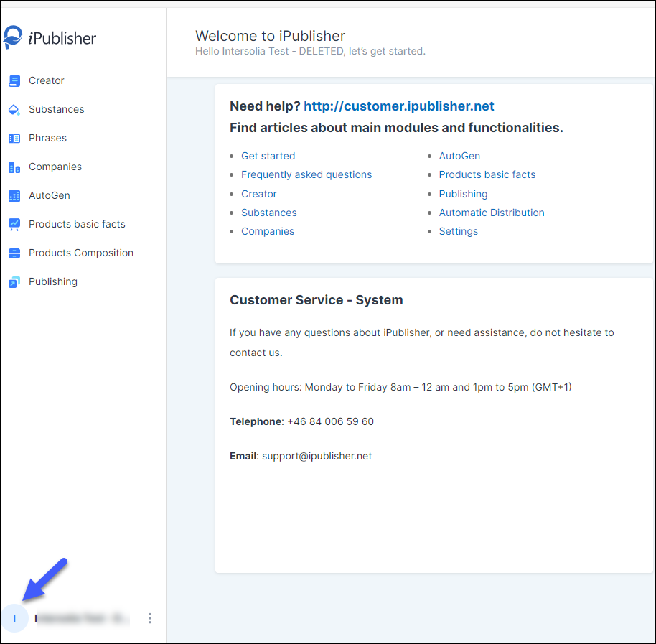Click the iPublisher wordmark text

pyautogui.click(x=62, y=38)
